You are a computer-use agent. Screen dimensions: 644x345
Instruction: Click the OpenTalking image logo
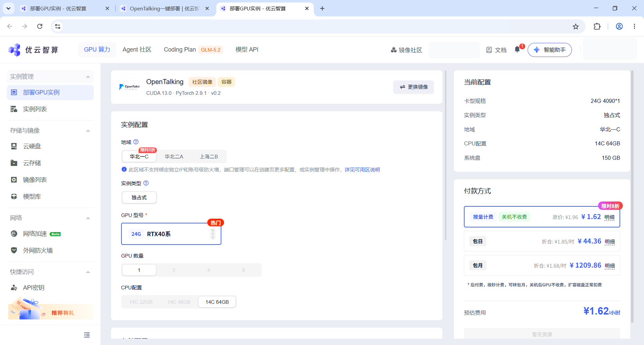coord(129,87)
